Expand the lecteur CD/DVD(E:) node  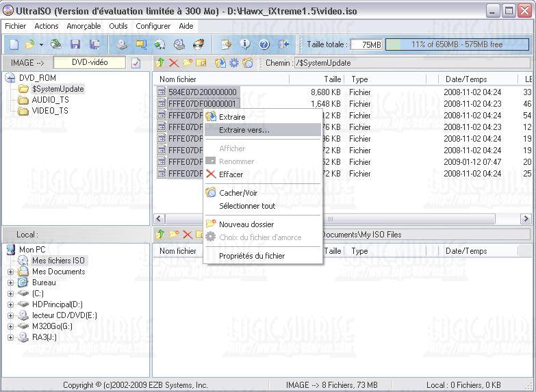(x=10, y=316)
